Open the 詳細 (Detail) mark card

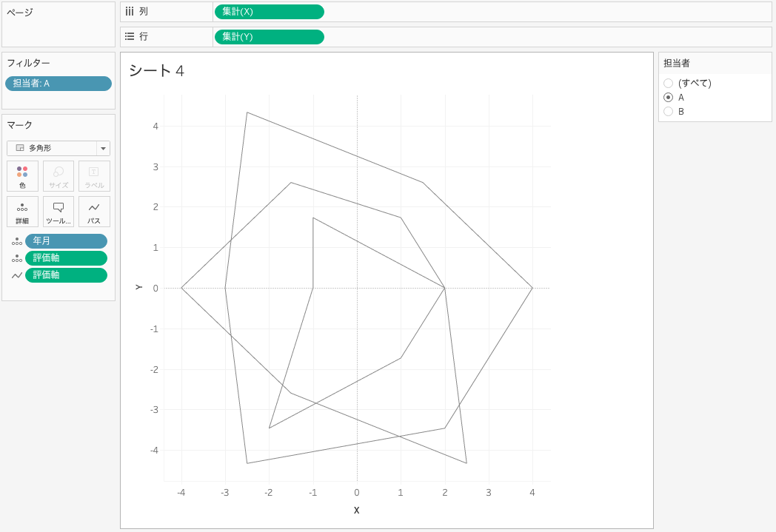point(22,212)
